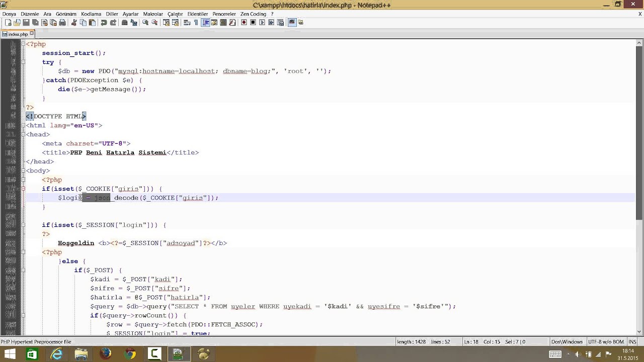Toggle show all characters pilcrow icon

[x=196, y=22]
